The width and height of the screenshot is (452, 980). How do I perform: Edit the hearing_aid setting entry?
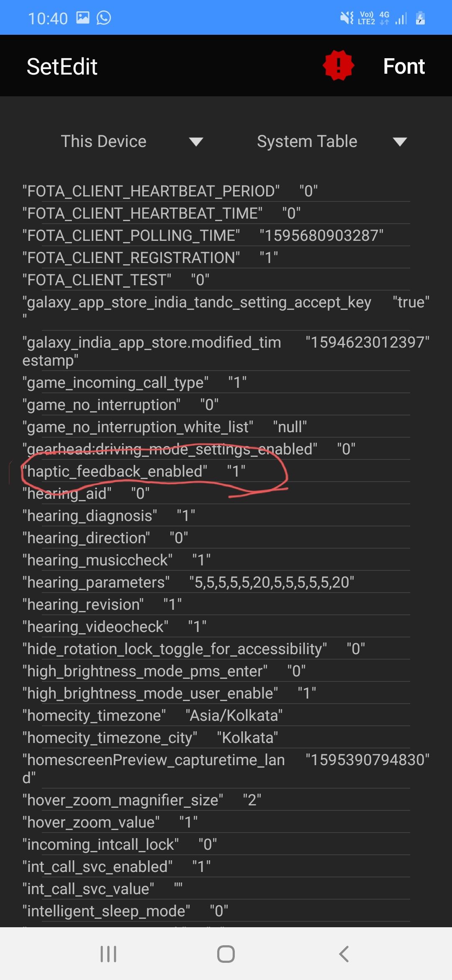click(86, 494)
